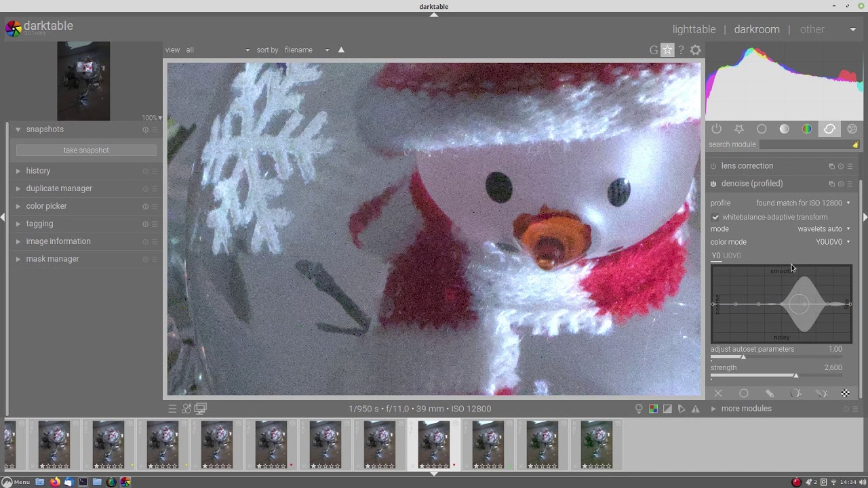Toggle gamut check warning icon
The height and width of the screenshot is (488, 868).
tap(695, 409)
